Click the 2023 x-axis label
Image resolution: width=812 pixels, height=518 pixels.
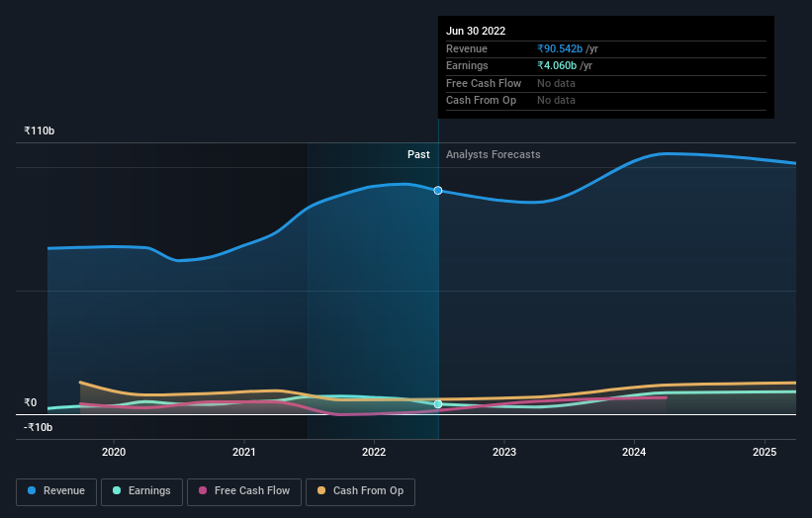click(504, 452)
